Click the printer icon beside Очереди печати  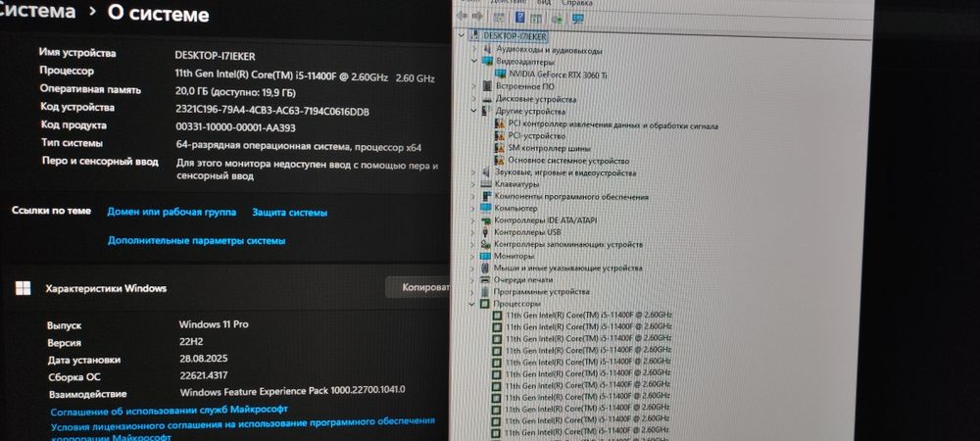[486, 280]
